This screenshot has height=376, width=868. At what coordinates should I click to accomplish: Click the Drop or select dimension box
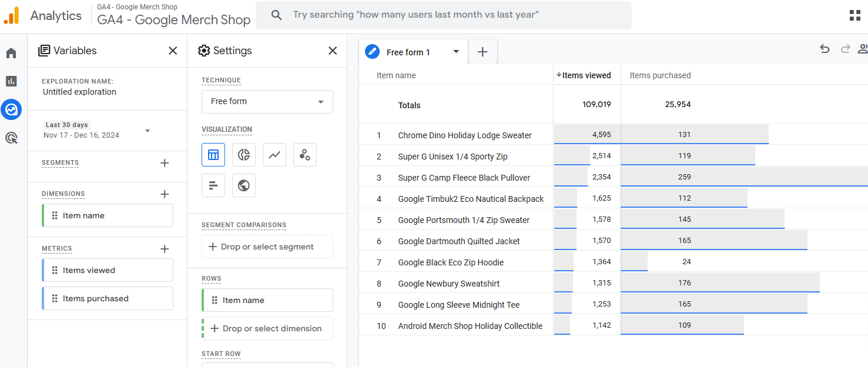click(x=267, y=328)
